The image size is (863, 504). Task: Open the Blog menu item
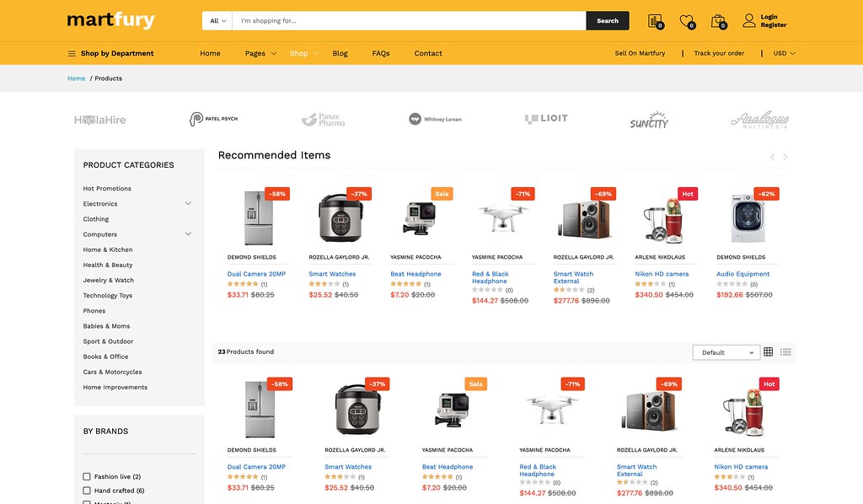point(340,53)
